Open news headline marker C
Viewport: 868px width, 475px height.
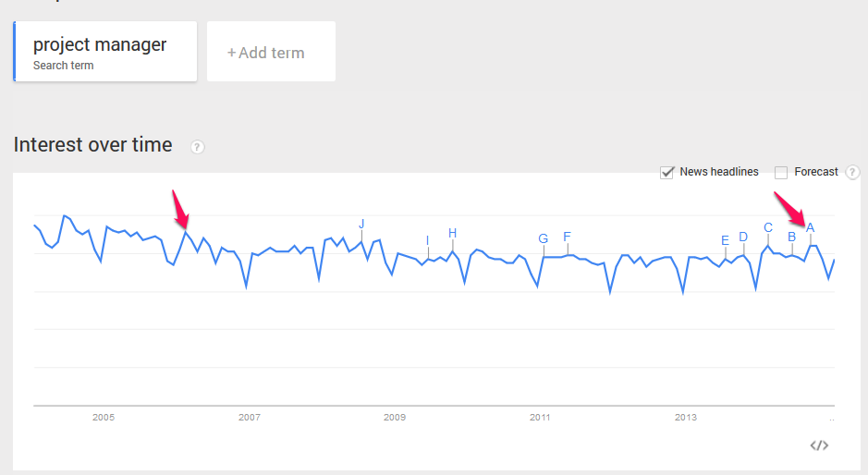coord(768,227)
